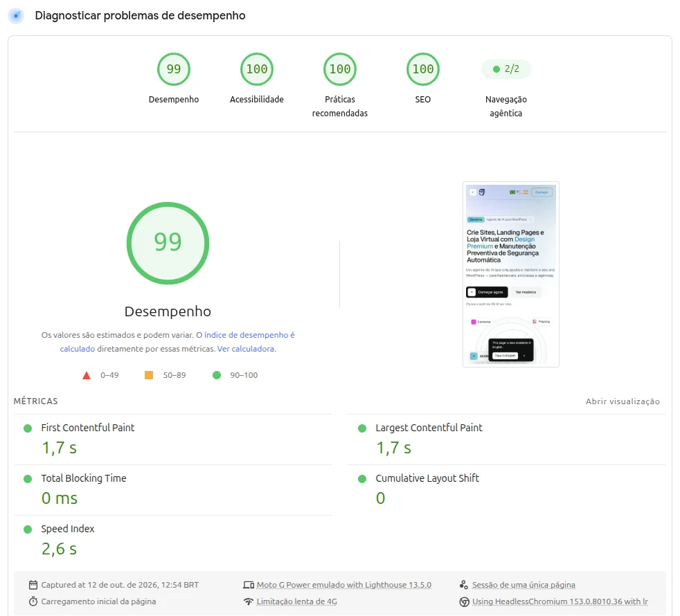Click Using HeadlessChromium 153.0.8010.36 link
Screen dimensions: 680x616
point(560,601)
